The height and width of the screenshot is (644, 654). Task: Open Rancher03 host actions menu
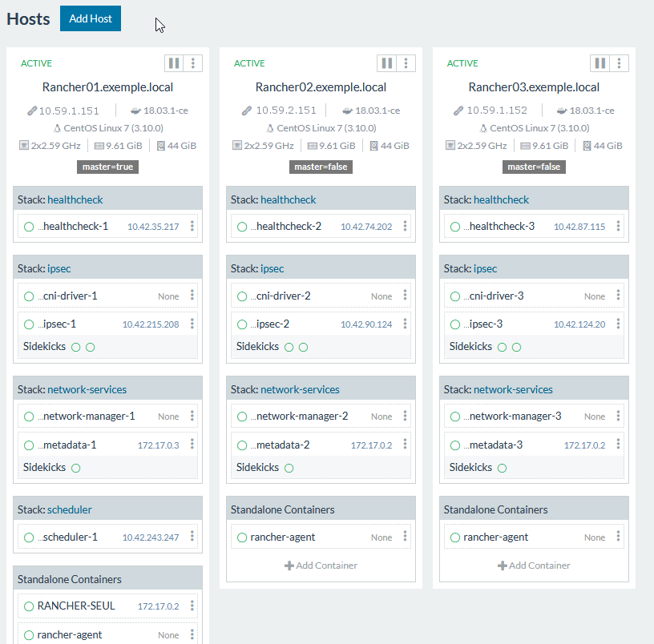click(x=619, y=63)
